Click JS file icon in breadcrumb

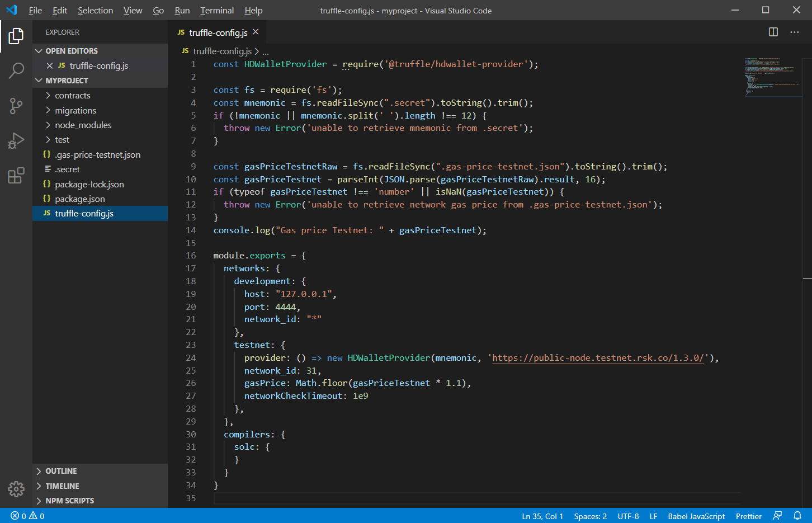[185, 51]
